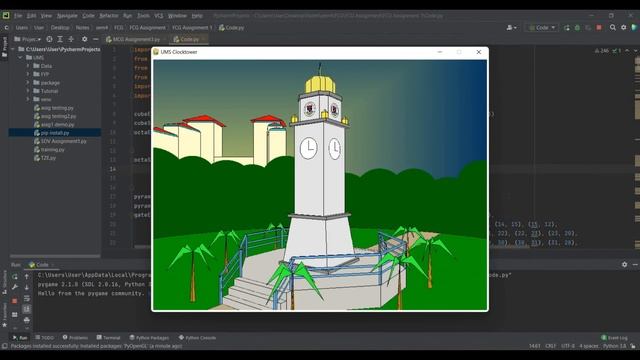
Task: Open the Run tool window tab
Action: pyautogui.click(x=20, y=338)
